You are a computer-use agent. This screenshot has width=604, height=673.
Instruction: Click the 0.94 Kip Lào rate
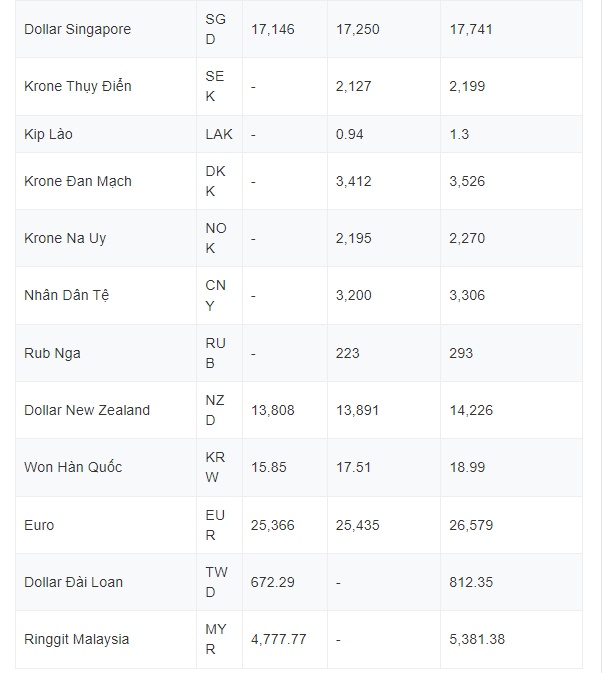point(349,134)
